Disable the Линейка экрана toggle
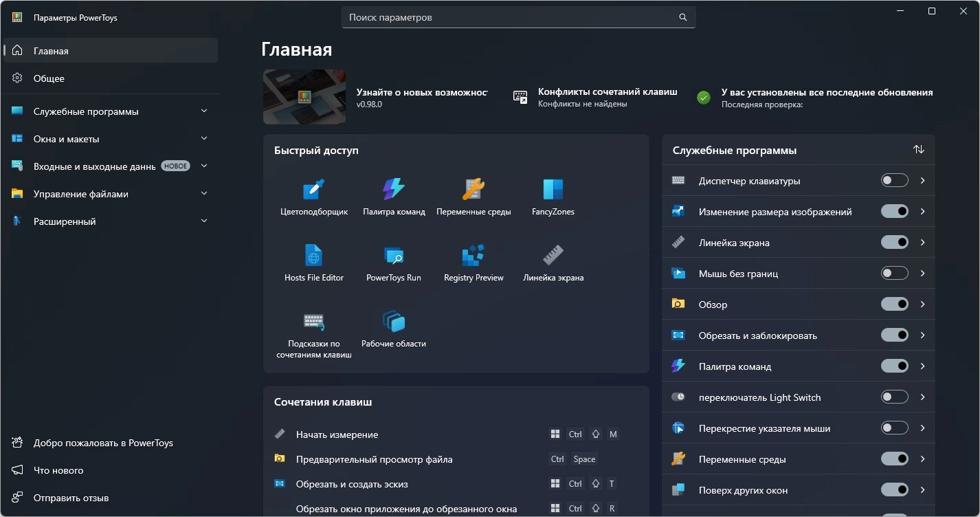The image size is (980, 517). pyautogui.click(x=895, y=243)
